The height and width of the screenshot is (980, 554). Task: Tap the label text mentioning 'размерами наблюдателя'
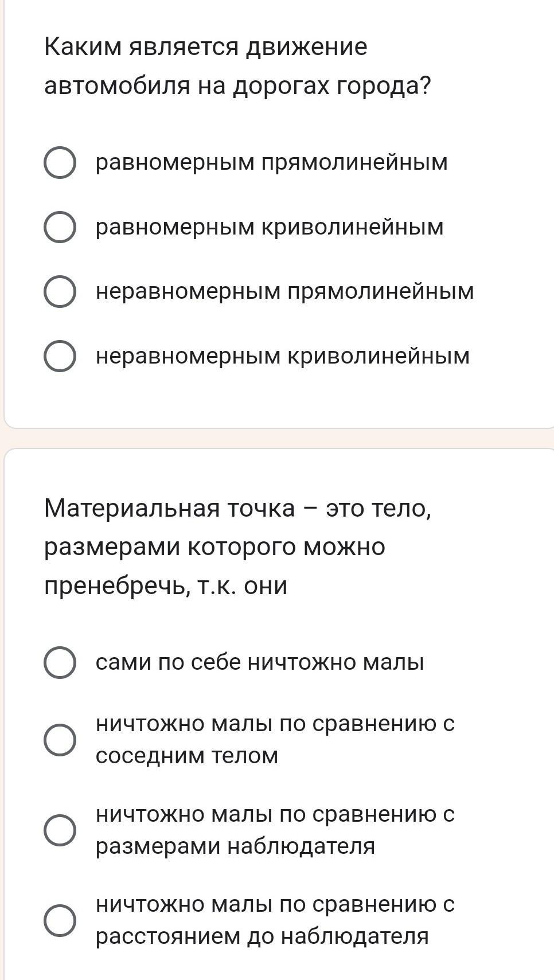click(275, 830)
